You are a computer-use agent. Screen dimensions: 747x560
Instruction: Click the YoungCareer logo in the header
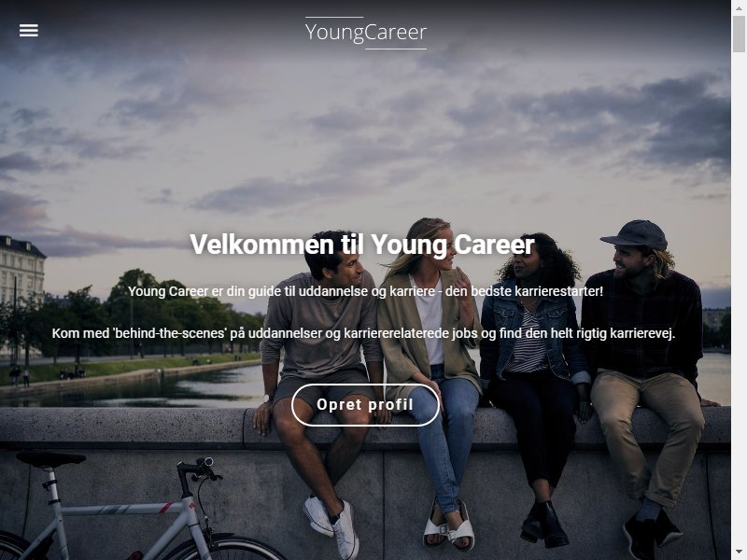365,33
